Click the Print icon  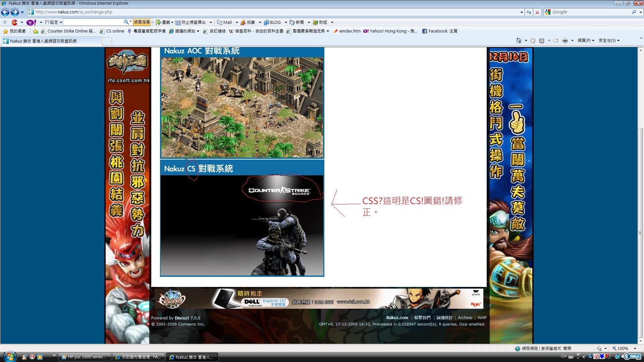click(x=565, y=41)
